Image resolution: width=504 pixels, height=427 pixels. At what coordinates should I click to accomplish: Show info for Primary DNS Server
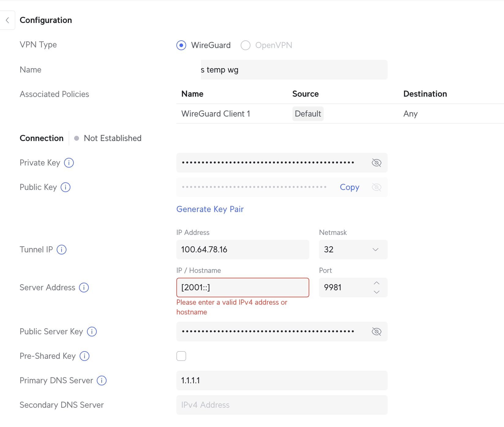pos(102,381)
